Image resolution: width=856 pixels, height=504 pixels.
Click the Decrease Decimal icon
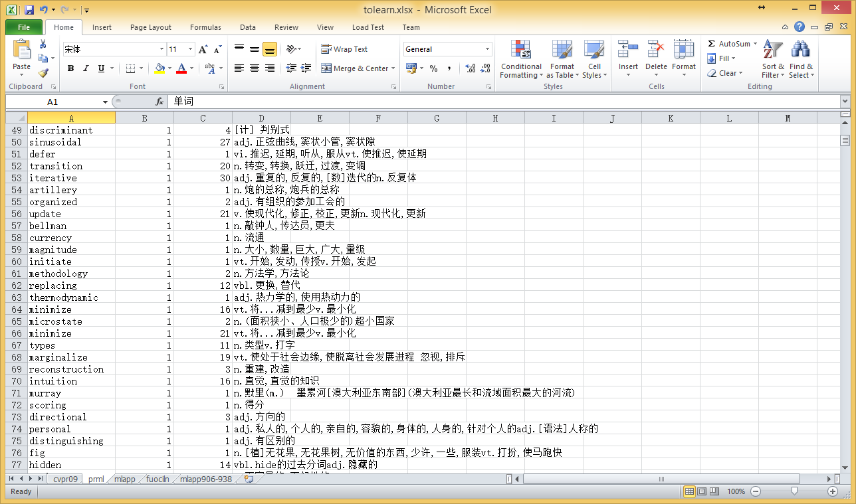tap(486, 68)
